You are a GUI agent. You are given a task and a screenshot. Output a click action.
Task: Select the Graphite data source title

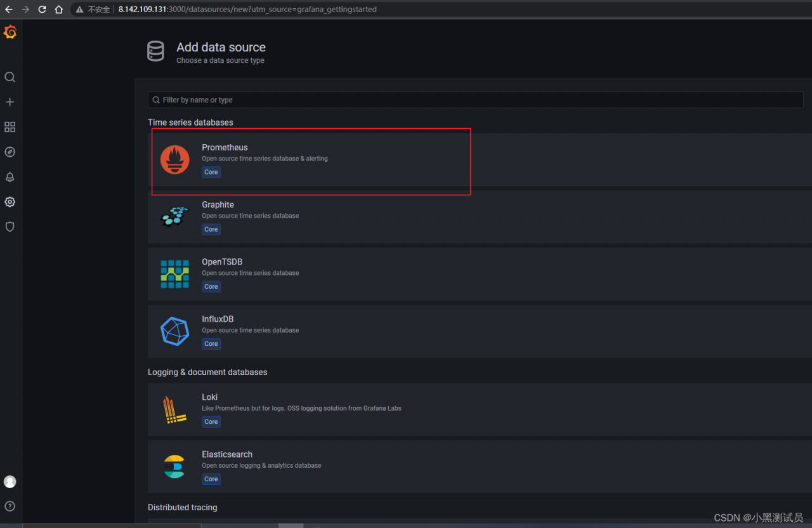[218, 204]
